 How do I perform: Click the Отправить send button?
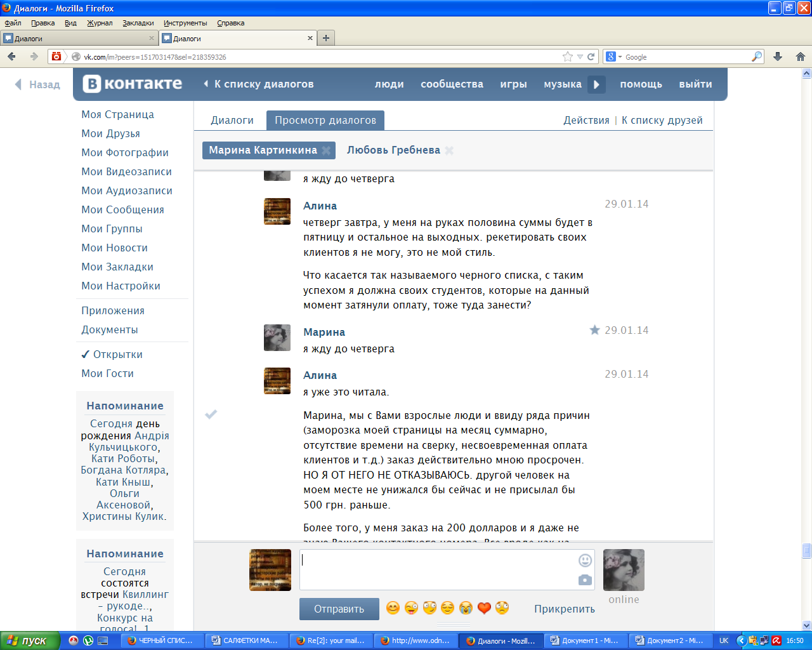pyautogui.click(x=339, y=609)
